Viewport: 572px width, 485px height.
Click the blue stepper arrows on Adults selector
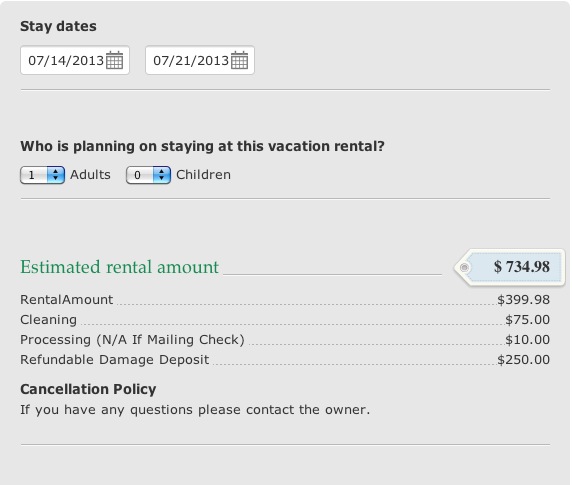55,175
